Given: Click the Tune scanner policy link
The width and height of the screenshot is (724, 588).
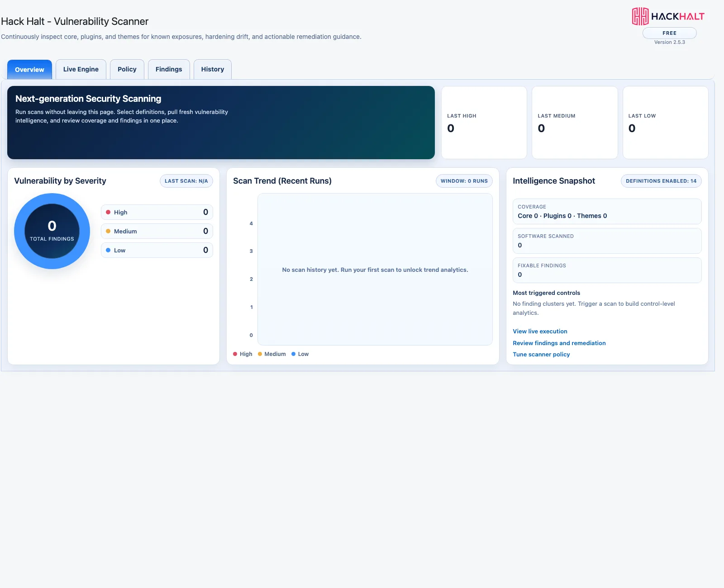Looking at the screenshot, I should tap(541, 355).
